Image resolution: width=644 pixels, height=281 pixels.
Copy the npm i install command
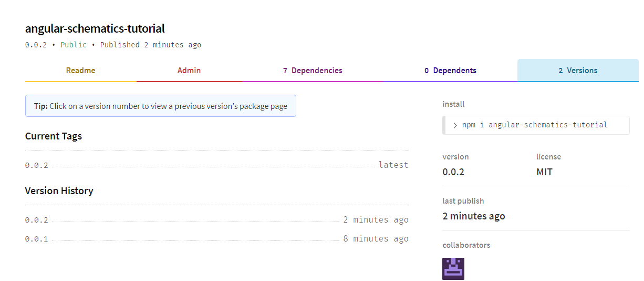[536, 125]
